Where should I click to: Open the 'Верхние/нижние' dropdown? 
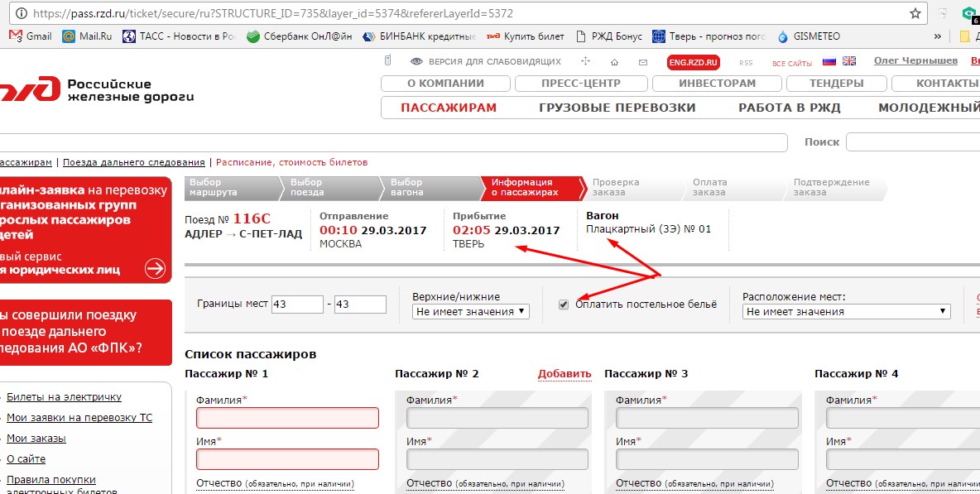click(470, 312)
